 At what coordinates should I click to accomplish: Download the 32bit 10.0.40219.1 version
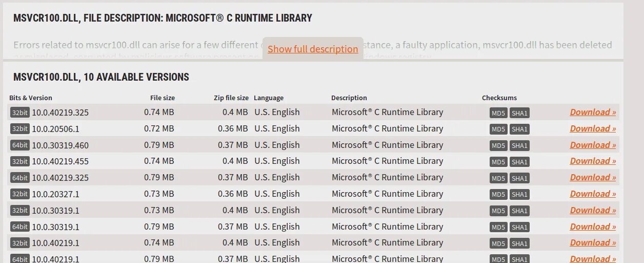[x=593, y=242]
